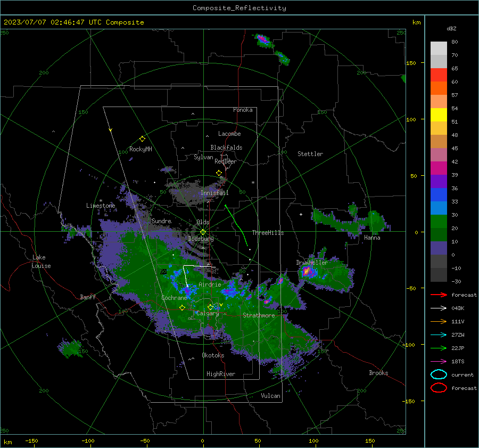Image resolution: width=479 pixels, height=448 pixels.
Task: Click the white plus marker southwest of Stettler
Action: click(301, 214)
